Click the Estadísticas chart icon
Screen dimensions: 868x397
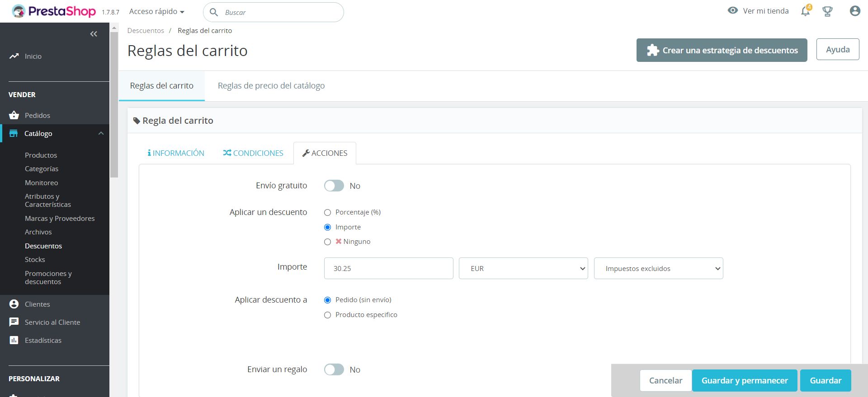pyautogui.click(x=14, y=340)
